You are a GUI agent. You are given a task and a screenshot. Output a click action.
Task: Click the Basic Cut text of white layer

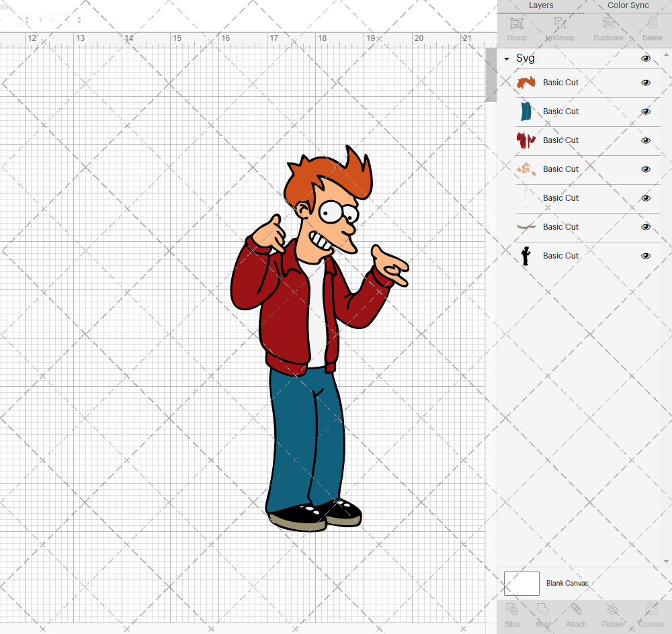[560, 198]
